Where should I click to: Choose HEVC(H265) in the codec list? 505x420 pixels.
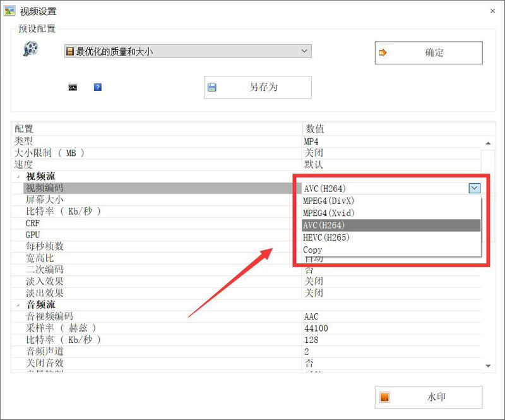click(391, 237)
